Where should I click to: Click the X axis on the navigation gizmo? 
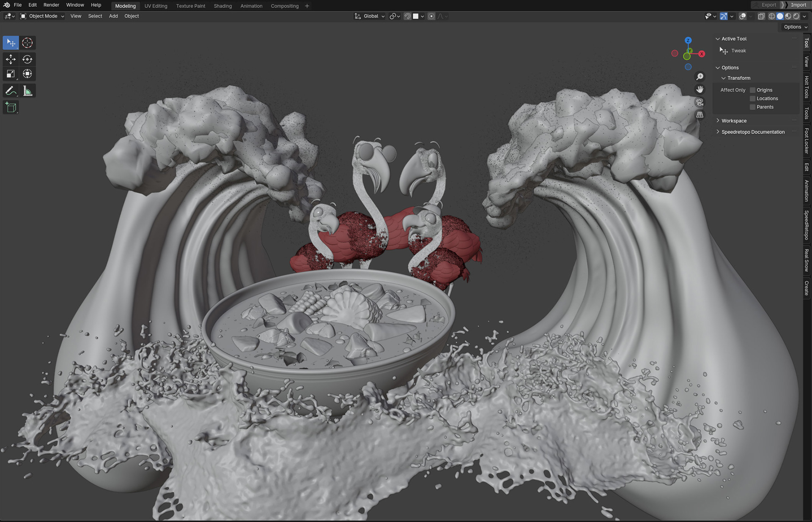(702, 54)
